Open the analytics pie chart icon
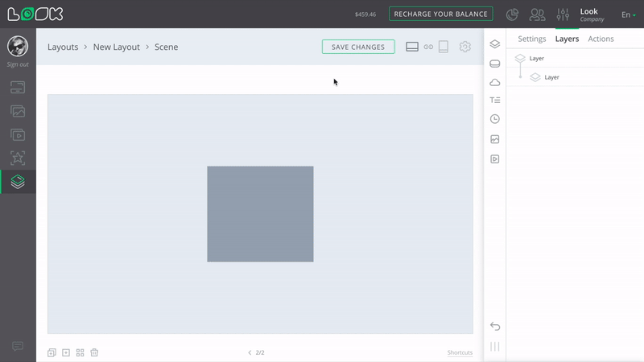 point(512,14)
